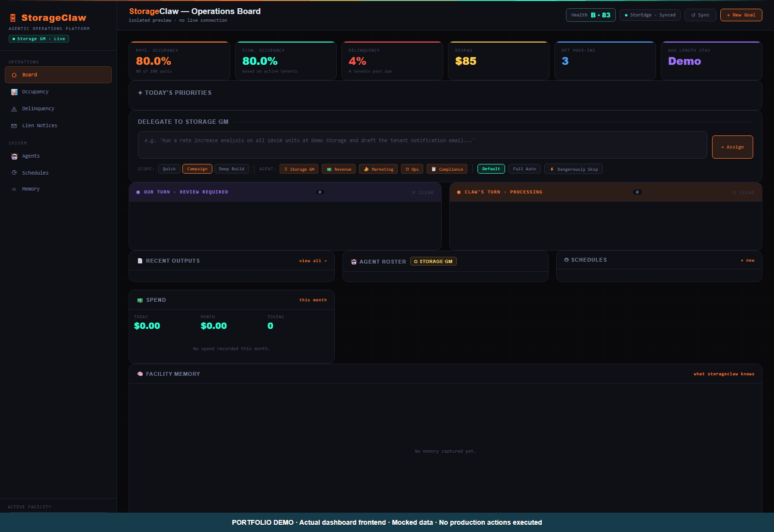Select Full Auto permission mode

524,169
